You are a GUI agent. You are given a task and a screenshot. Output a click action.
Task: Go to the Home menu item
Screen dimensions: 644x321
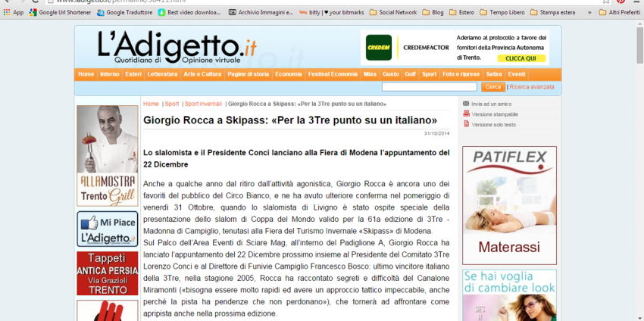(86, 74)
